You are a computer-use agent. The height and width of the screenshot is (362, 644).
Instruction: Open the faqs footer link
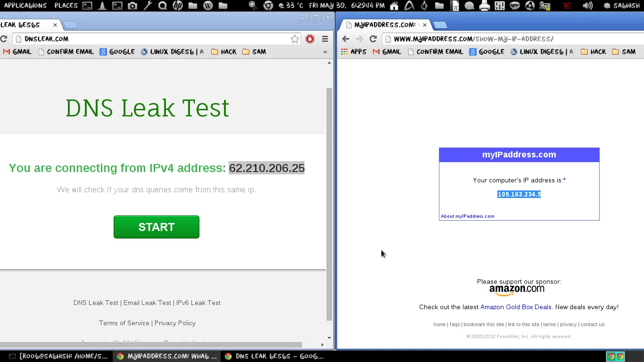[454, 324]
